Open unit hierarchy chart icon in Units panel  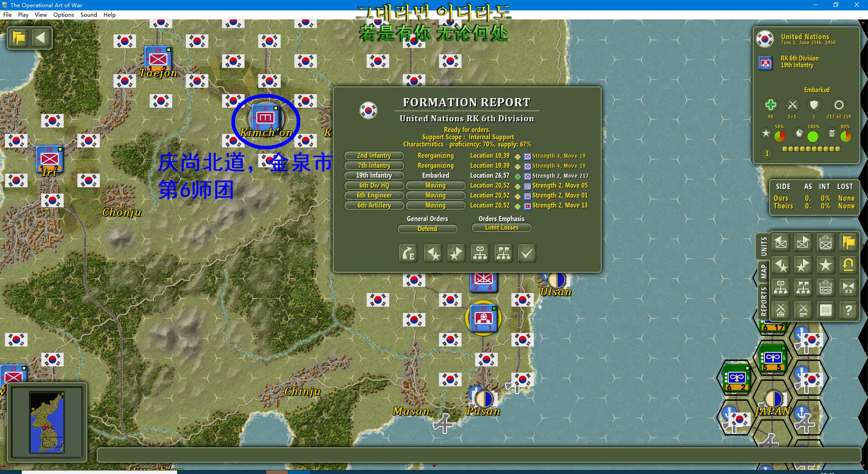pyautogui.click(x=781, y=288)
